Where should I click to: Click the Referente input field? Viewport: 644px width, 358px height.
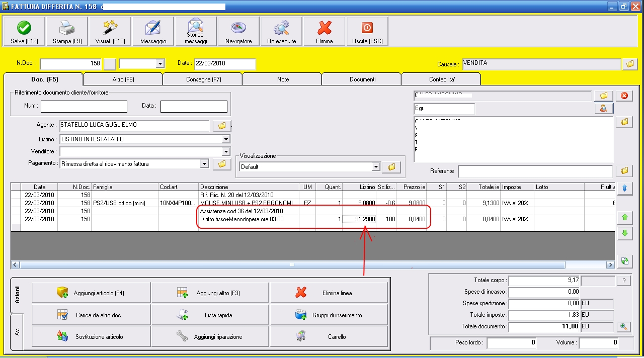(x=535, y=171)
